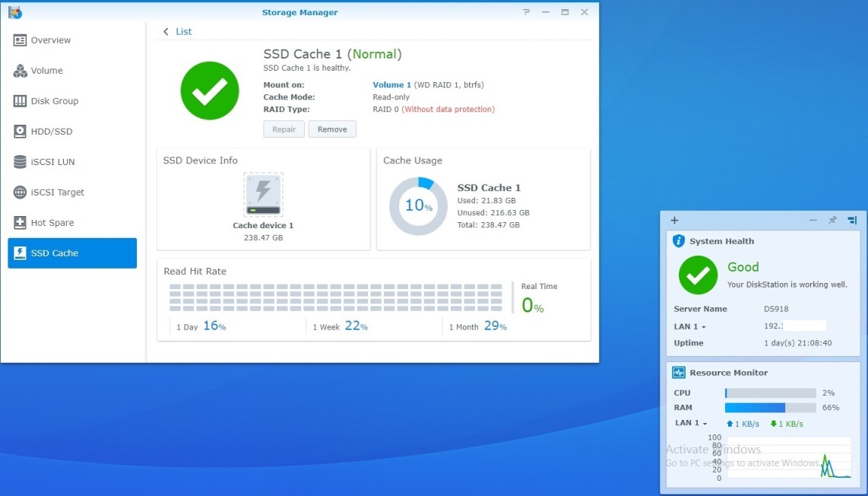Image resolution: width=868 pixels, height=496 pixels.
Task: Minimize the widget panel
Action: pyautogui.click(x=813, y=220)
